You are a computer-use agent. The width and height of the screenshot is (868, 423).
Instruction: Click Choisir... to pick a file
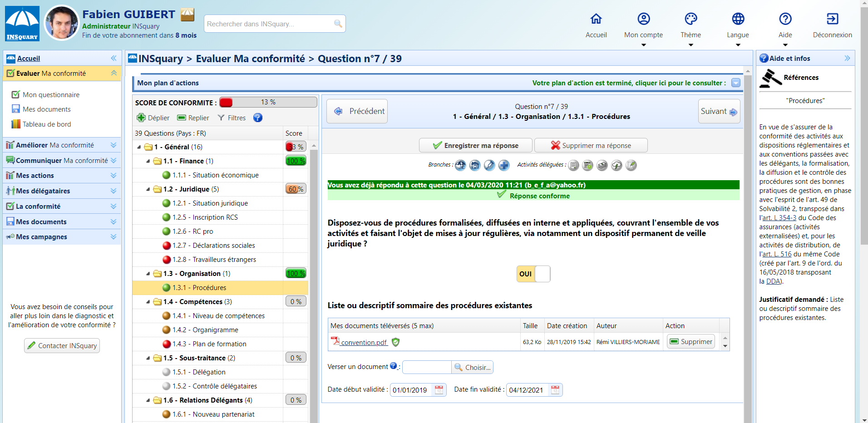(473, 368)
